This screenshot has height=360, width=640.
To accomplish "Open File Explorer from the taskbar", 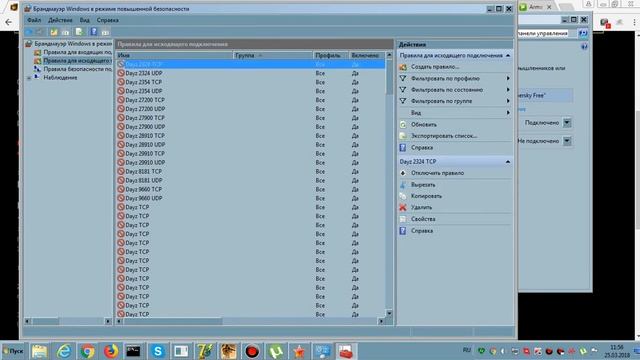I will tap(40, 351).
